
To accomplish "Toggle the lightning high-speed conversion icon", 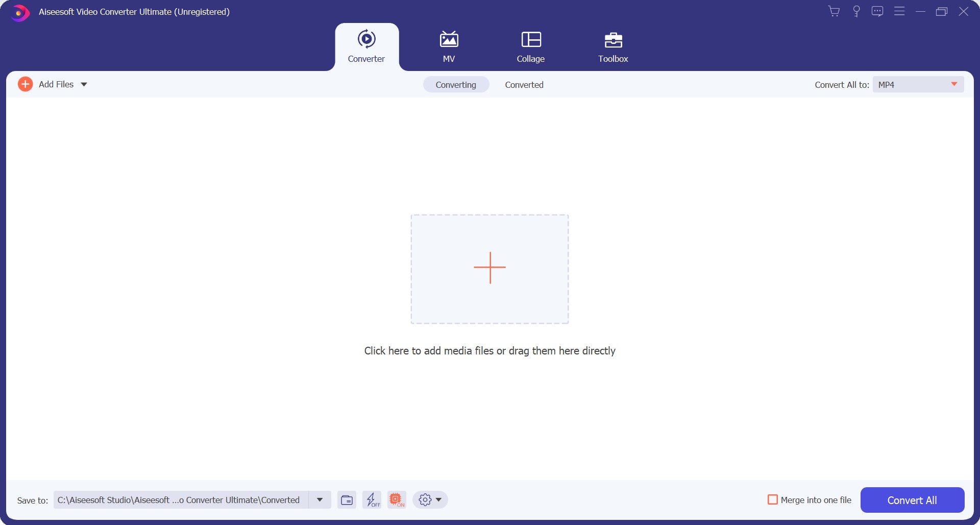I will point(372,500).
